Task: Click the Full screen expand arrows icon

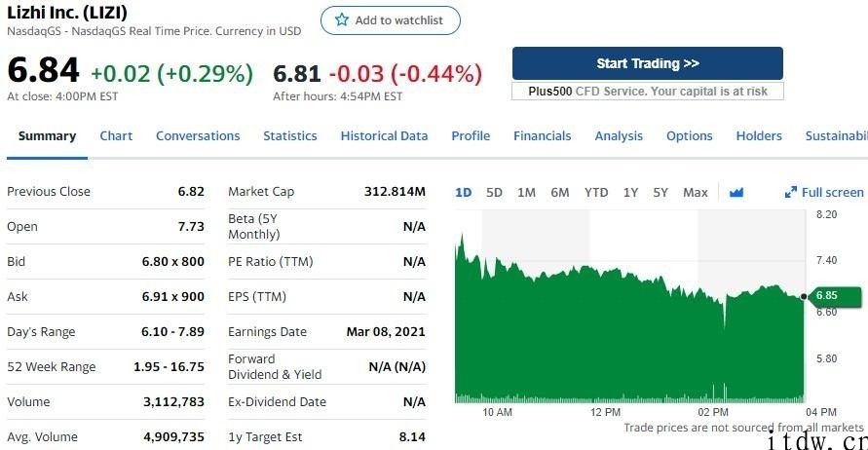Action: pos(790,192)
